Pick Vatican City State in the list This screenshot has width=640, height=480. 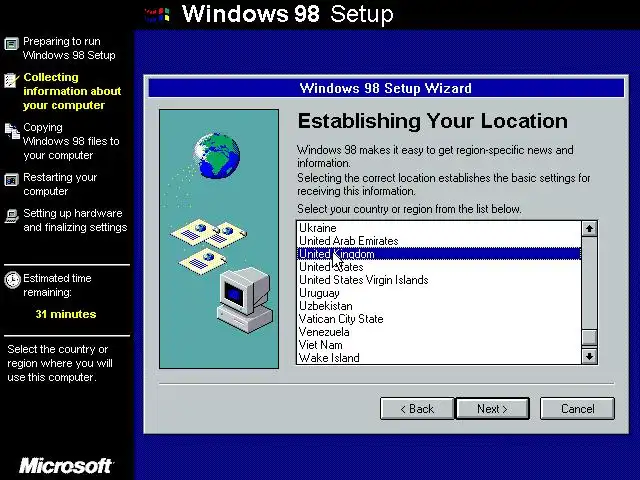439,319
